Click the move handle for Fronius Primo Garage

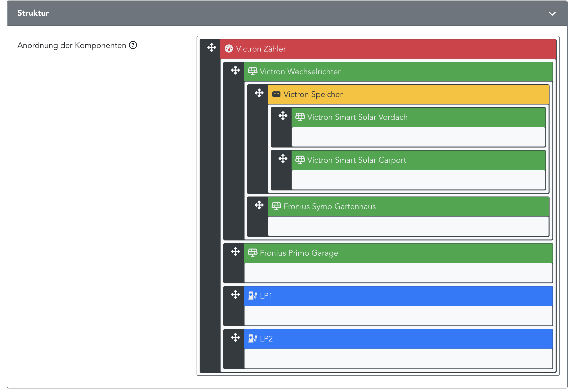point(235,252)
